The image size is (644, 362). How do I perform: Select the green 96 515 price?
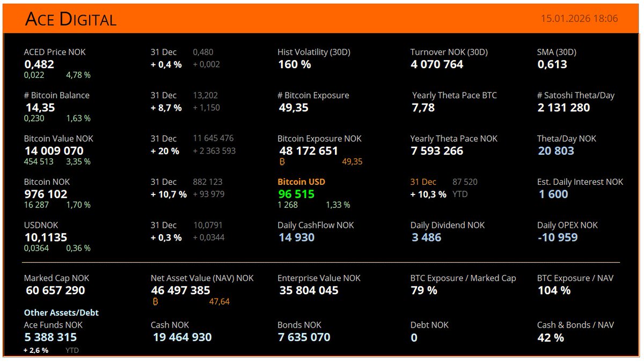coord(296,194)
